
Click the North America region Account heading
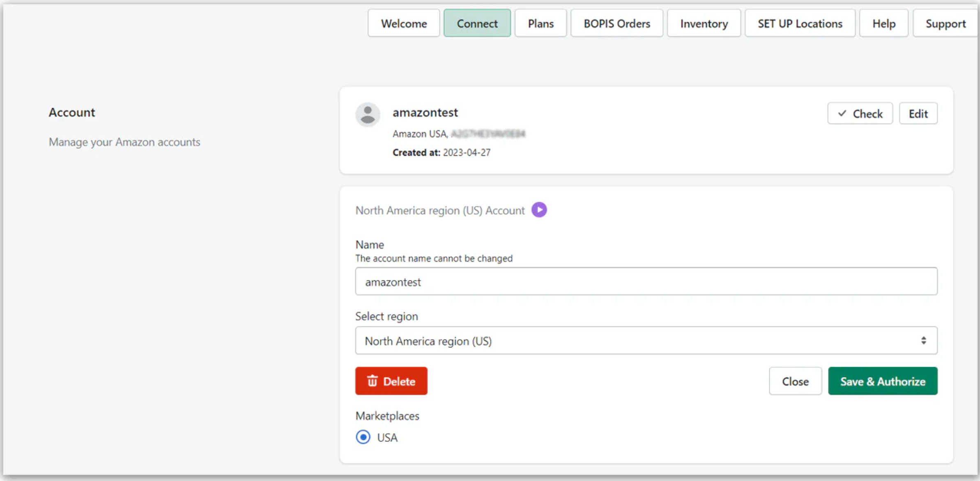[440, 210]
